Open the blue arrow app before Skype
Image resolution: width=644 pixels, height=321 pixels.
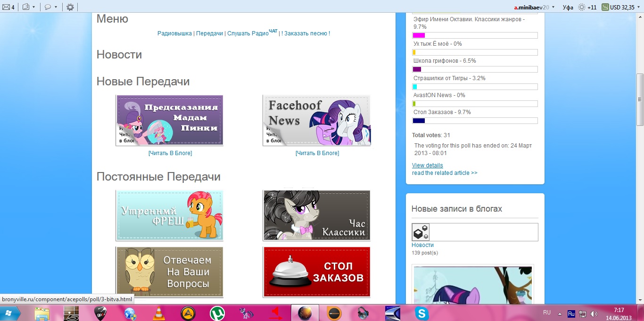[393, 313]
